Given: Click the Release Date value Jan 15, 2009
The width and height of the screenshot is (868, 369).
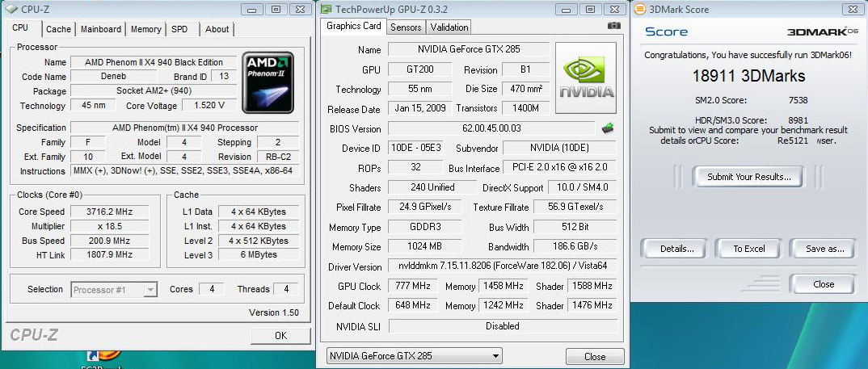Looking at the screenshot, I should pos(420,108).
